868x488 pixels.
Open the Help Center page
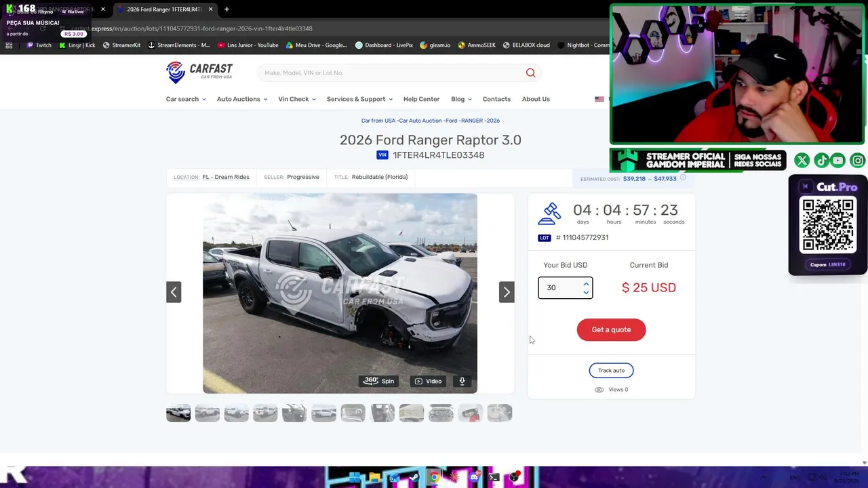[x=422, y=99]
